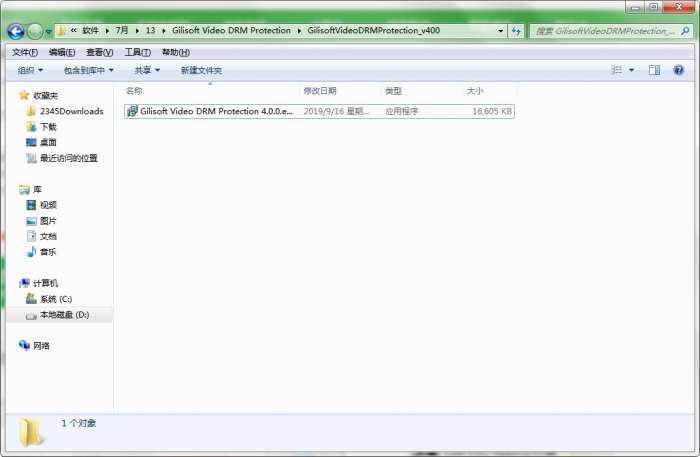Viewport: 700px width, 457px height.
Task: Select Gilisoft Video DRM Protection 4.0.0 file
Action: click(319, 111)
